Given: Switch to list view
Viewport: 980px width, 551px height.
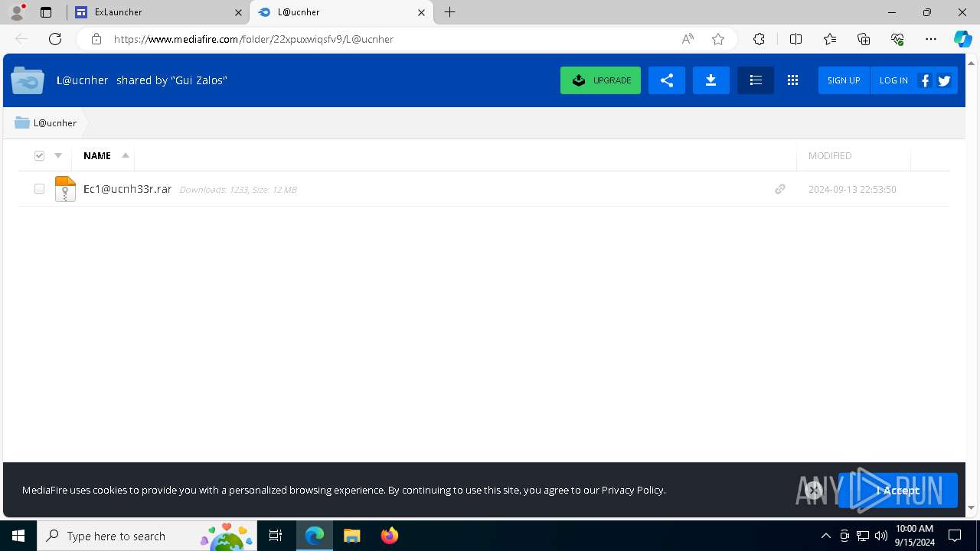Looking at the screenshot, I should (756, 80).
